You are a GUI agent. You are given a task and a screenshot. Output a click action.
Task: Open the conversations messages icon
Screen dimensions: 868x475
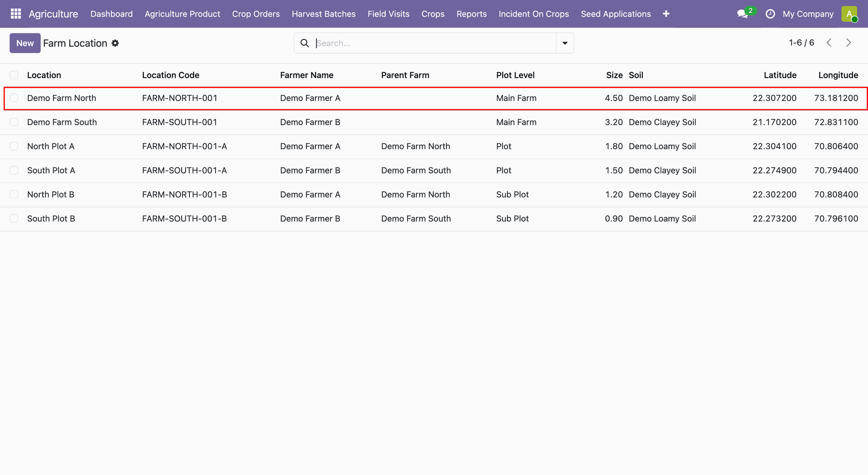click(x=742, y=14)
